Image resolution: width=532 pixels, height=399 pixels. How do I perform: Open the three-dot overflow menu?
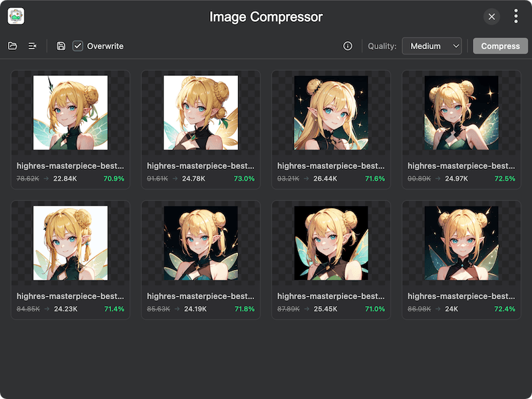point(517,16)
